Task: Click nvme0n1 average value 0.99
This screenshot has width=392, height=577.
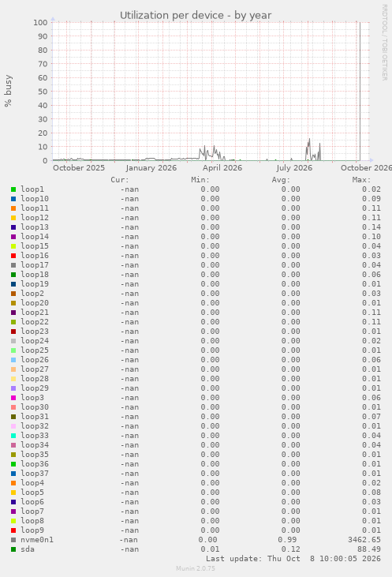Action: click(x=287, y=540)
